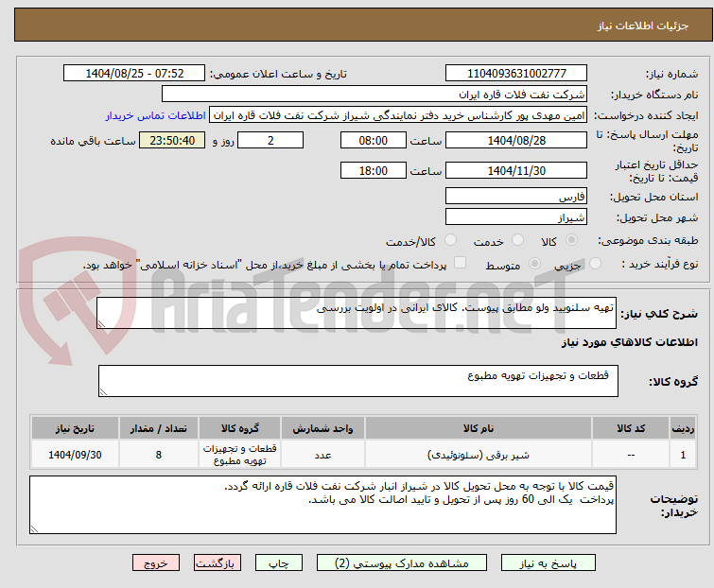Click the بازگشت back button
714x588 pixels.
(x=218, y=563)
